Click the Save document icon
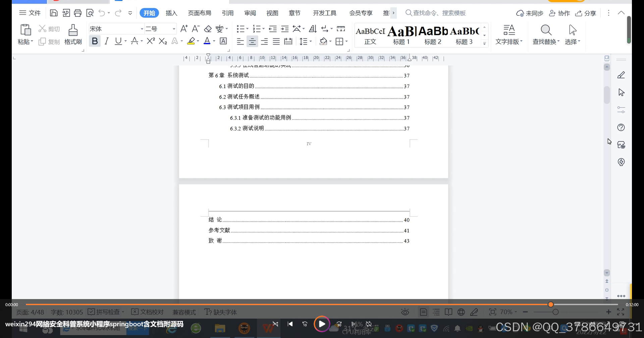The width and height of the screenshot is (644, 338). (x=54, y=13)
